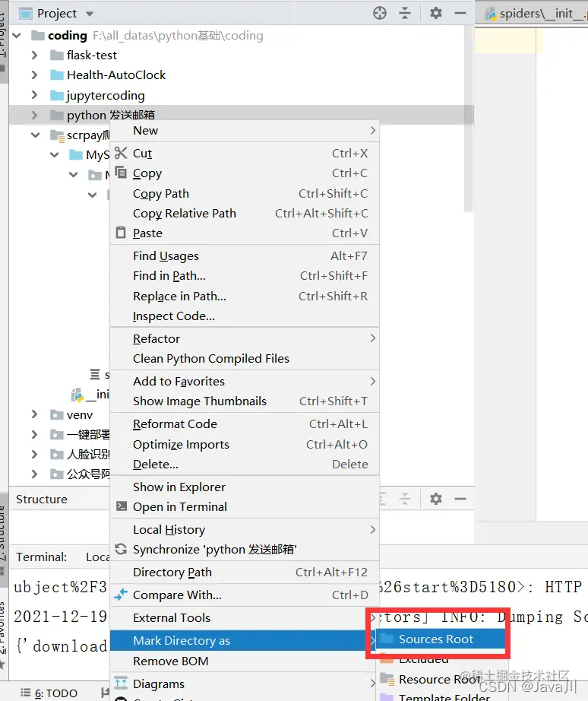Select the flask-test folder
588x701 pixels.
(x=92, y=55)
